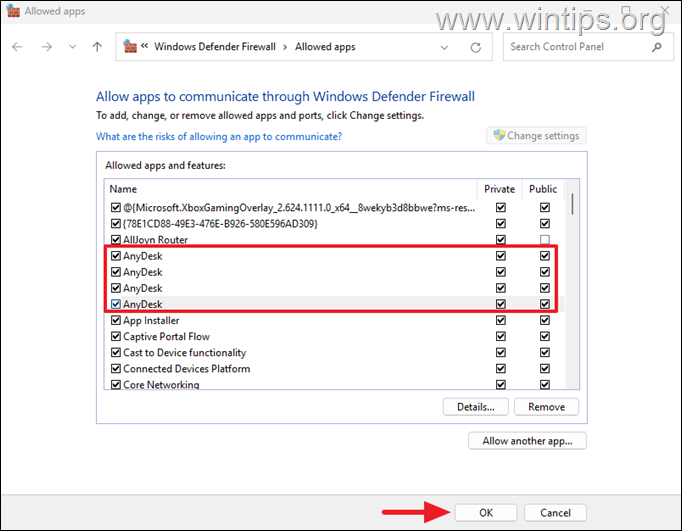Image resolution: width=682 pixels, height=531 pixels.
Task: Remove the selected app
Action: coord(546,407)
